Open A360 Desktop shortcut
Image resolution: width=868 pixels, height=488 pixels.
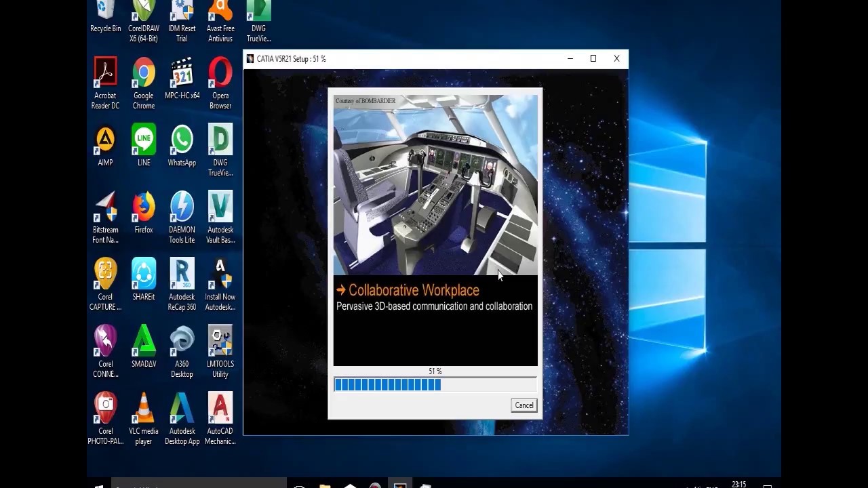182,352
